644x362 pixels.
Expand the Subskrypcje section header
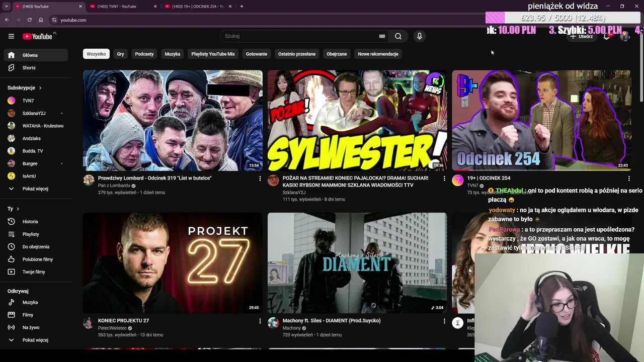(25, 88)
